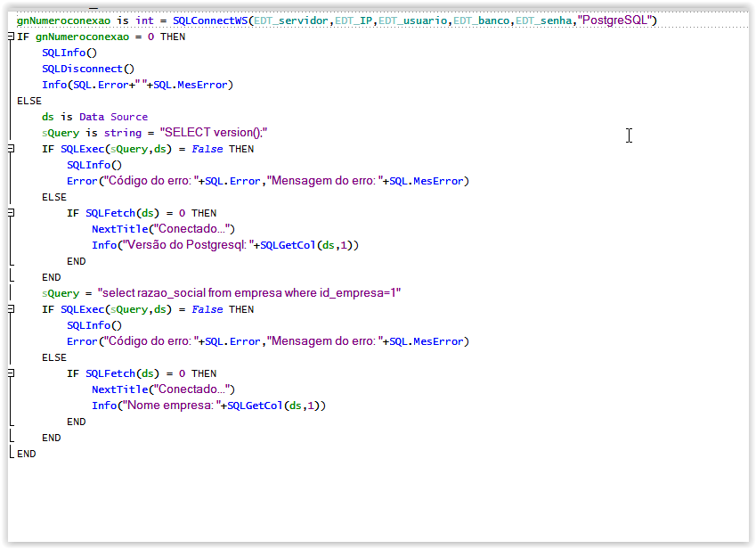Click the EDT_senha parameter
The image size is (756, 549).
pos(544,20)
